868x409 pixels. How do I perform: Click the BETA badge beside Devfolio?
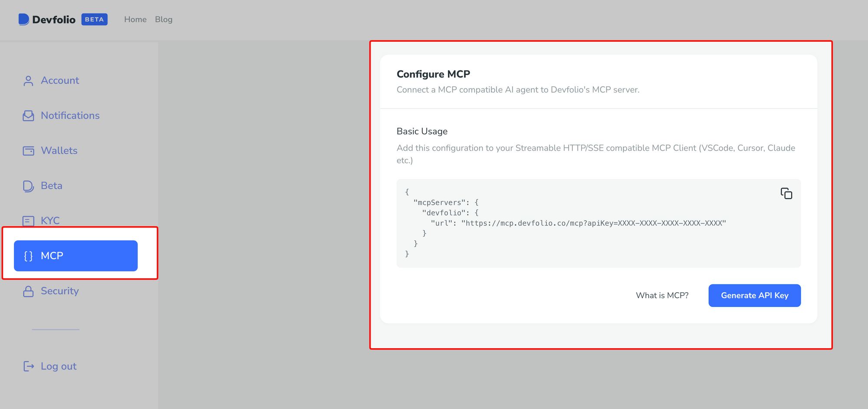click(x=94, y=20)
